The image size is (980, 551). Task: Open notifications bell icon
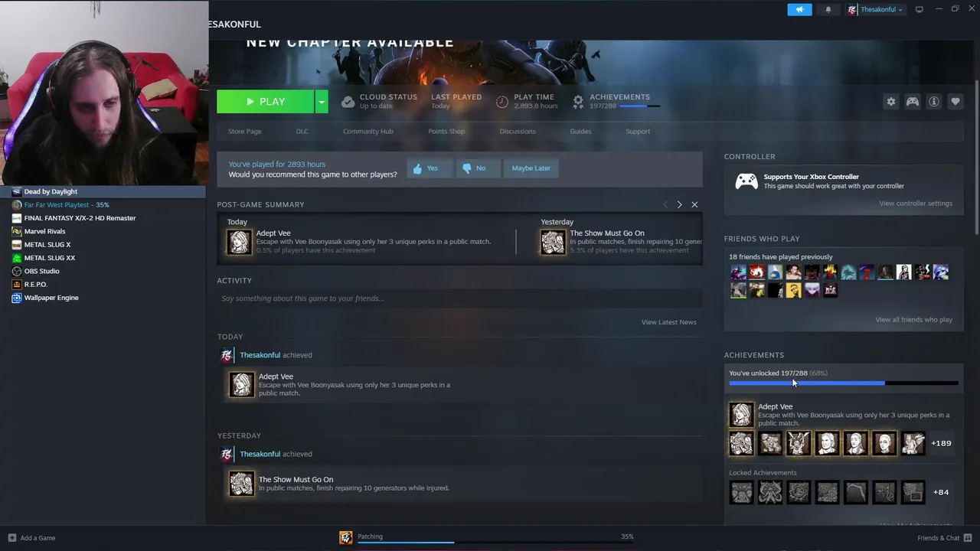[x=828, y=9]
